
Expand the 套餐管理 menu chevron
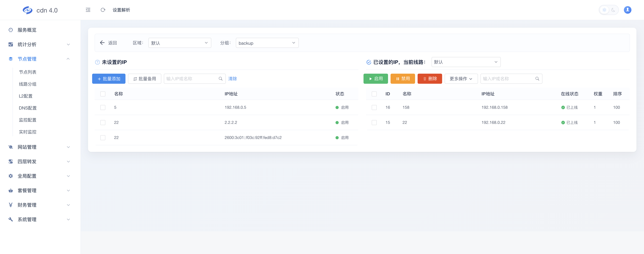point(68,191)
